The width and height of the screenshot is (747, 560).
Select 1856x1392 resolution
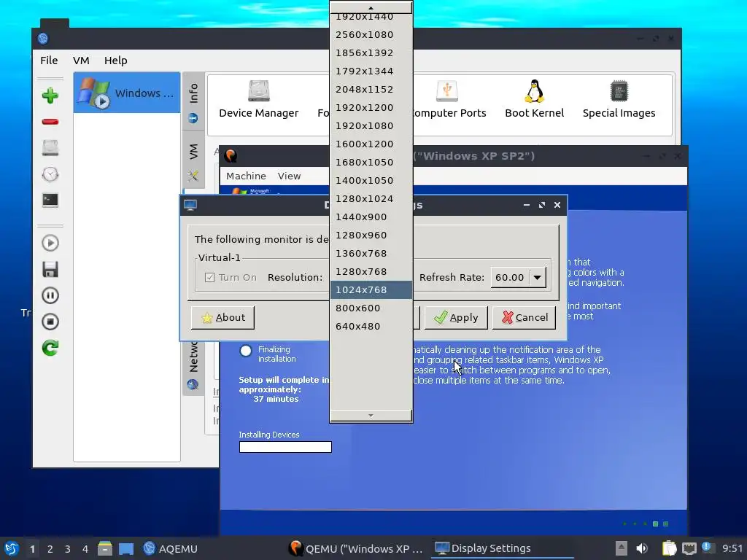click(371, 52)
